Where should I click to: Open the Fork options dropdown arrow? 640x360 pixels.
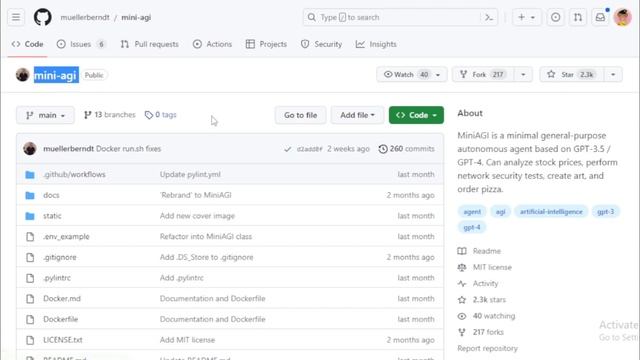click(x=523, y=75)
